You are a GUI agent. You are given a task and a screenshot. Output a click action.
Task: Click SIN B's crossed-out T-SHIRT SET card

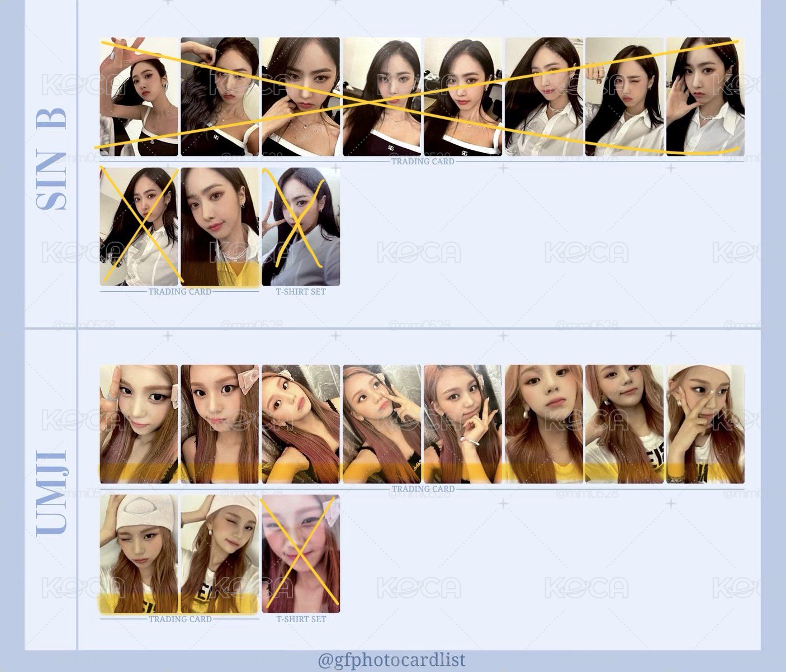301,227
